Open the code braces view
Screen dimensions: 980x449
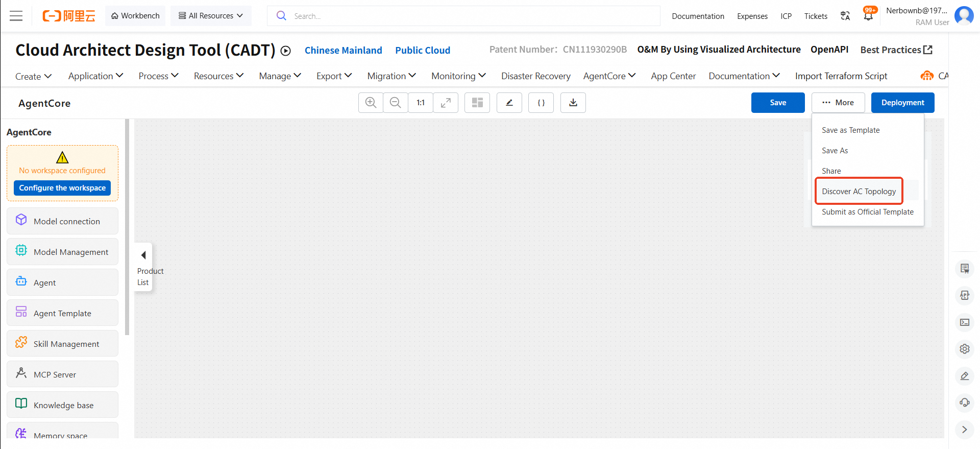[x=541, y=103]
